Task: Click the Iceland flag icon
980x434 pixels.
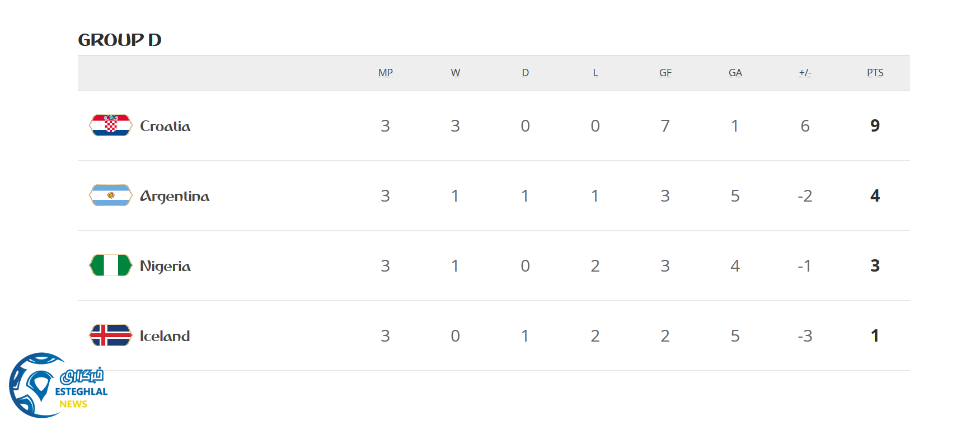Action: tap(111, 335)
